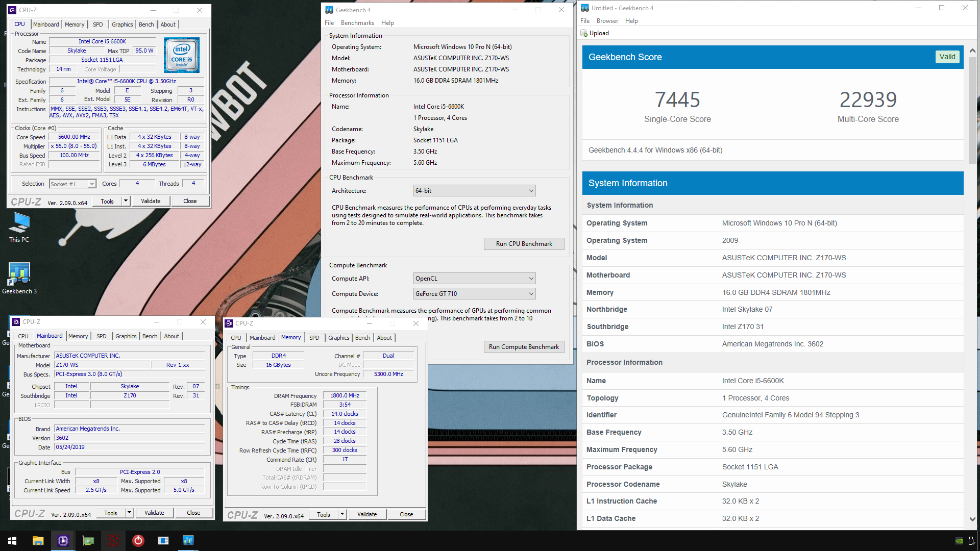Click the Windows Start button
This screenshot has width=980, height=551.
click(x=12, y=541)
